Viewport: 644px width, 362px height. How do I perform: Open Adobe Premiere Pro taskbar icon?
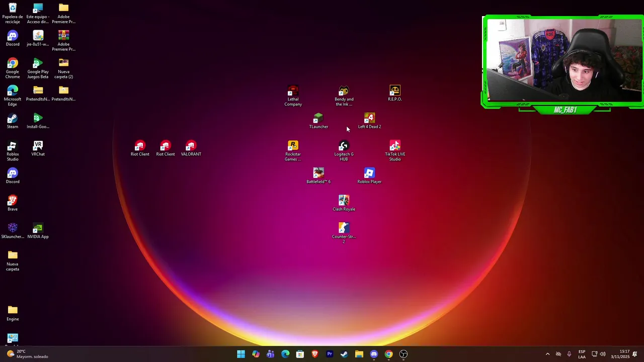(x=330, y=354)
